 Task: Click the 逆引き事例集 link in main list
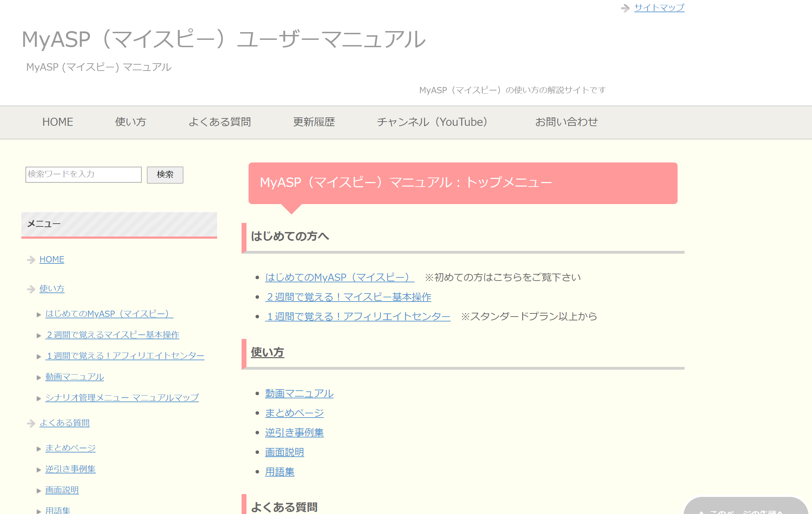tap(294, 433)
